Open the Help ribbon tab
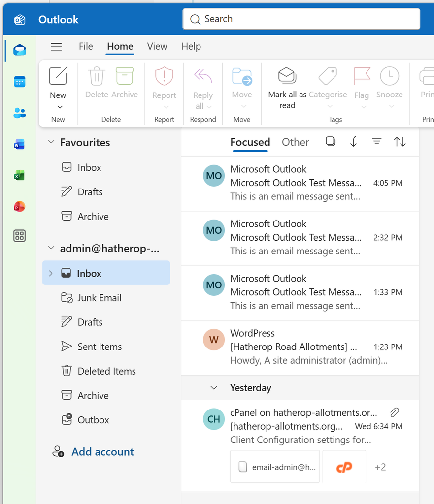This screenshot has width=434, height=504. click(191, 46)
